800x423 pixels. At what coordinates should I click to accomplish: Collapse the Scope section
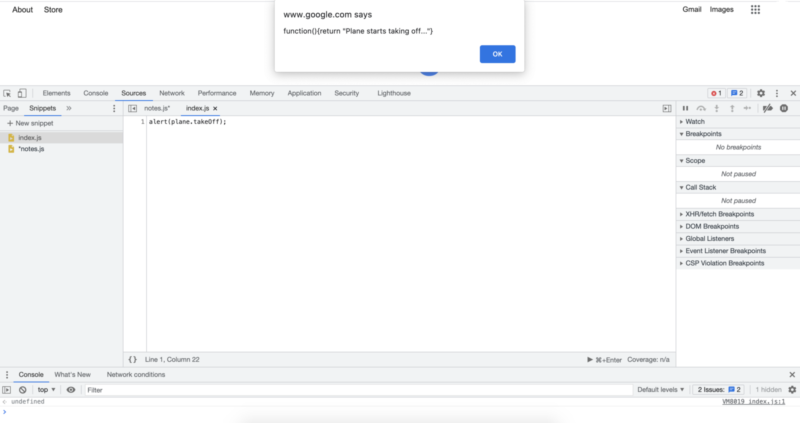point(738,161)
